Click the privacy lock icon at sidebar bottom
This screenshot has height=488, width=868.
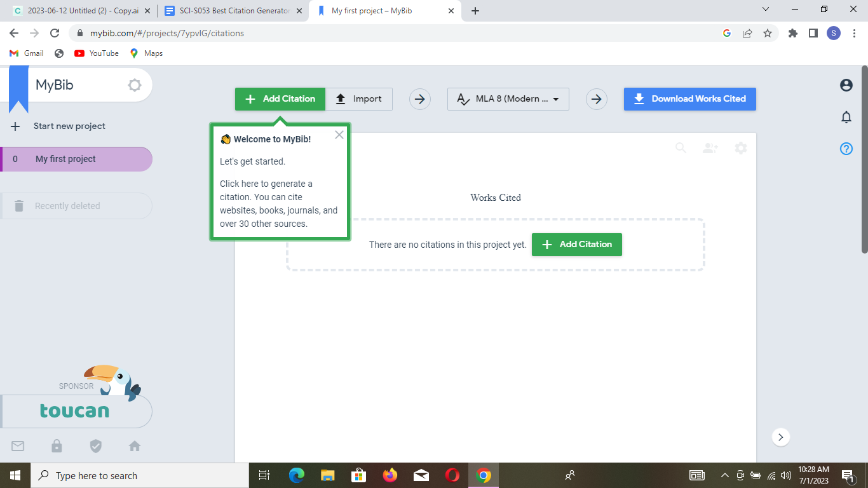point(57,446)
